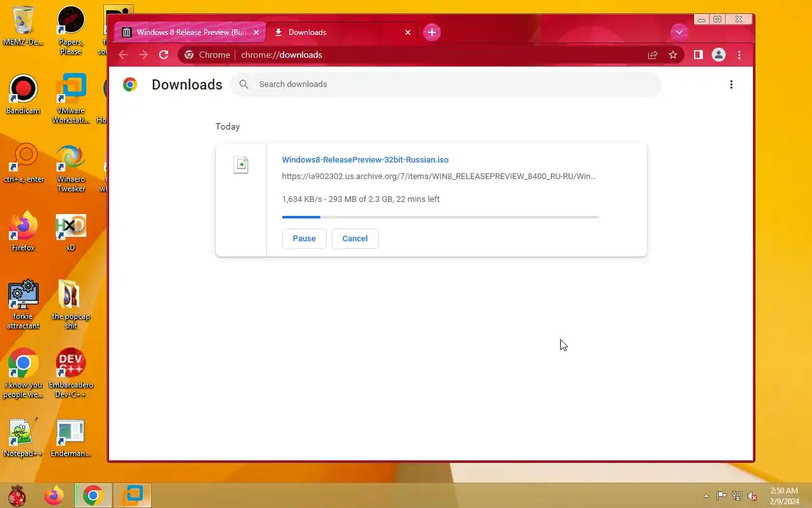The image size is (812, 508).
Task: Select the Papers, Please desktop shortcut
Action: (70, 30)
